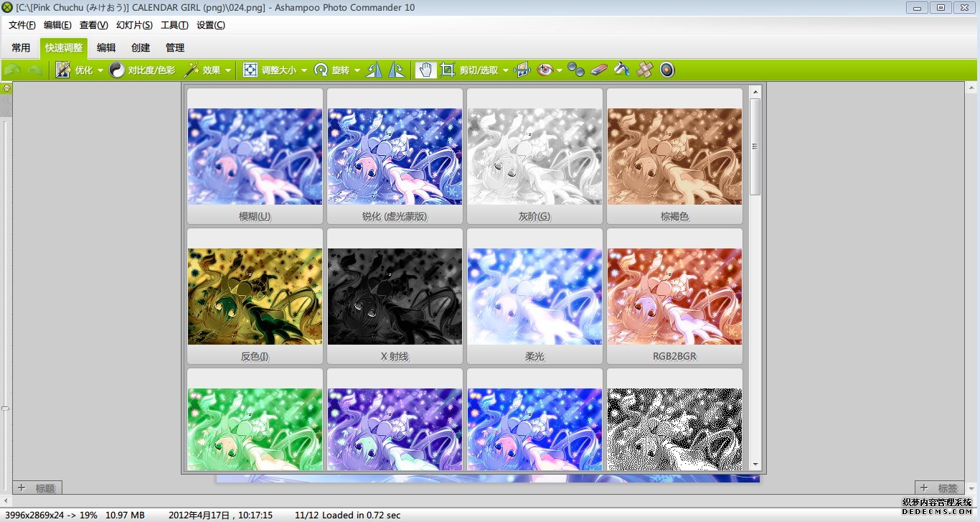Click the effects panel scroll-up arrow
The image size is (980, 522).
tap(755, 92)
